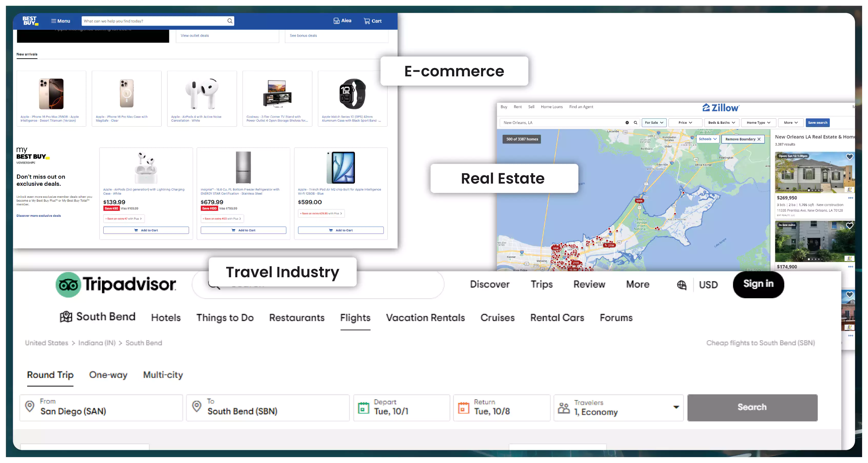Switch to Hotels tab
This screenshot has height=463, width=868.
coord(166,318)
